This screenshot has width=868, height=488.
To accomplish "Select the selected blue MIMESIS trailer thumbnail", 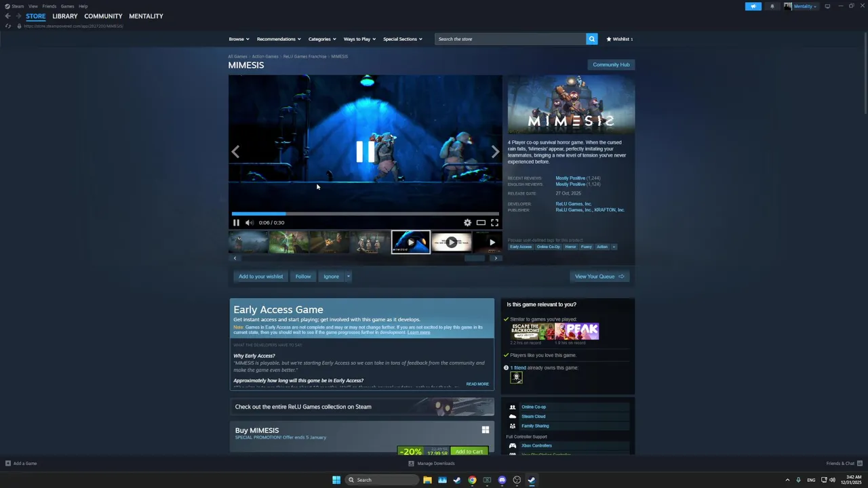I will (x=410, y=242).
